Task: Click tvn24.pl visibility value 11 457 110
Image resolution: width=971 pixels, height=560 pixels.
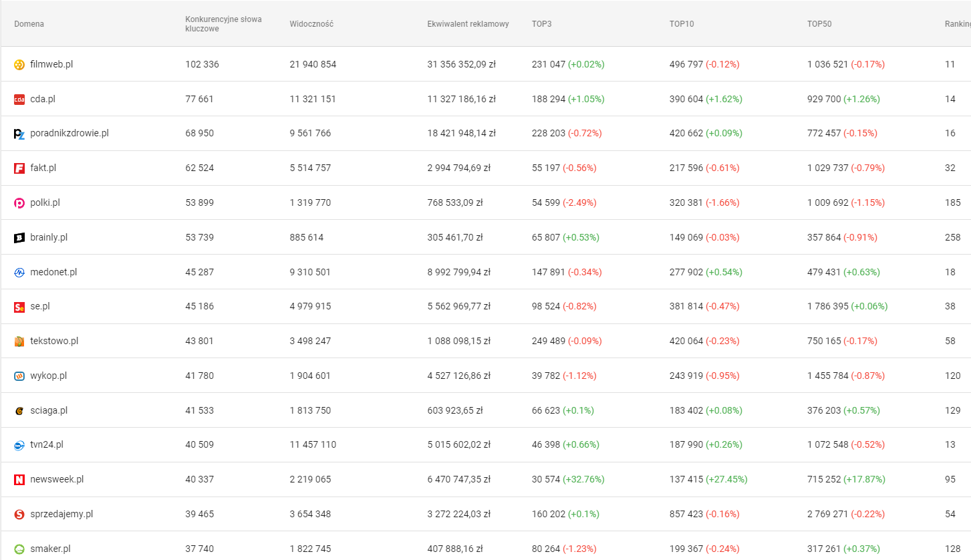Action: click(x=313, y=444)
